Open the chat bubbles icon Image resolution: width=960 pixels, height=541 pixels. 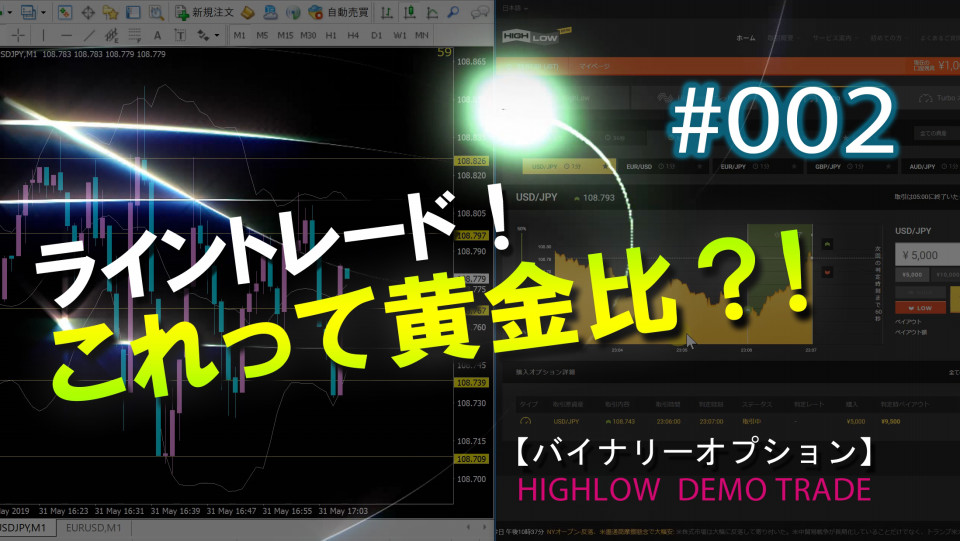click(x=481, y=12)
